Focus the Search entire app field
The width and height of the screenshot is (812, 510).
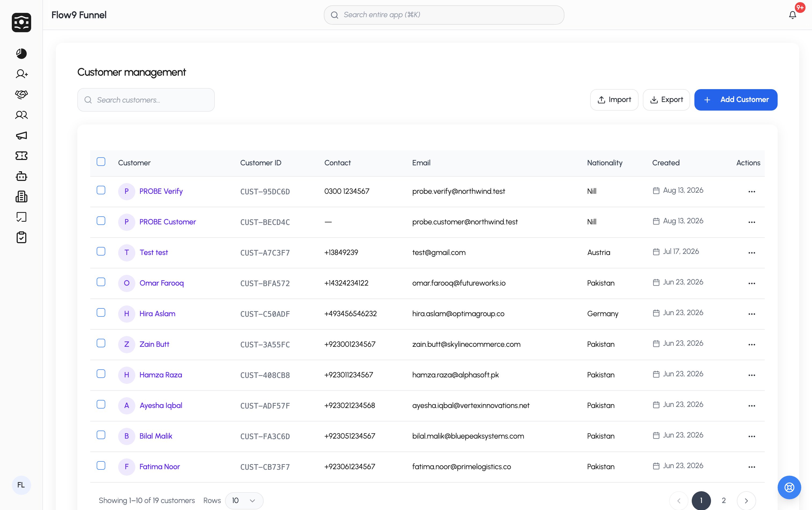(x=444, y=15)
